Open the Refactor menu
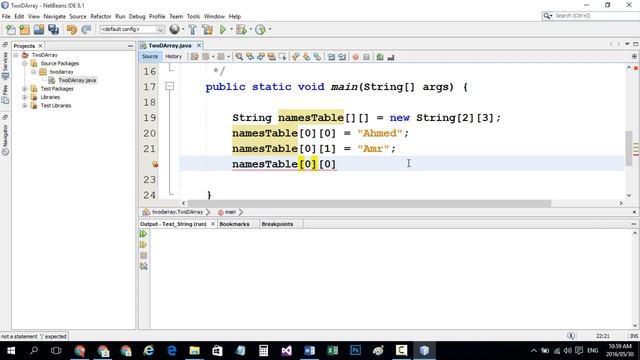Viewport: 640px width, 360px height. [x=101, y=16]
